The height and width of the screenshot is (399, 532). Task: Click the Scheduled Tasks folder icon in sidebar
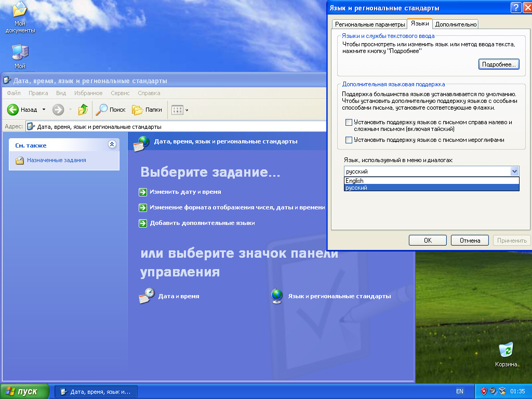point(20,161)
